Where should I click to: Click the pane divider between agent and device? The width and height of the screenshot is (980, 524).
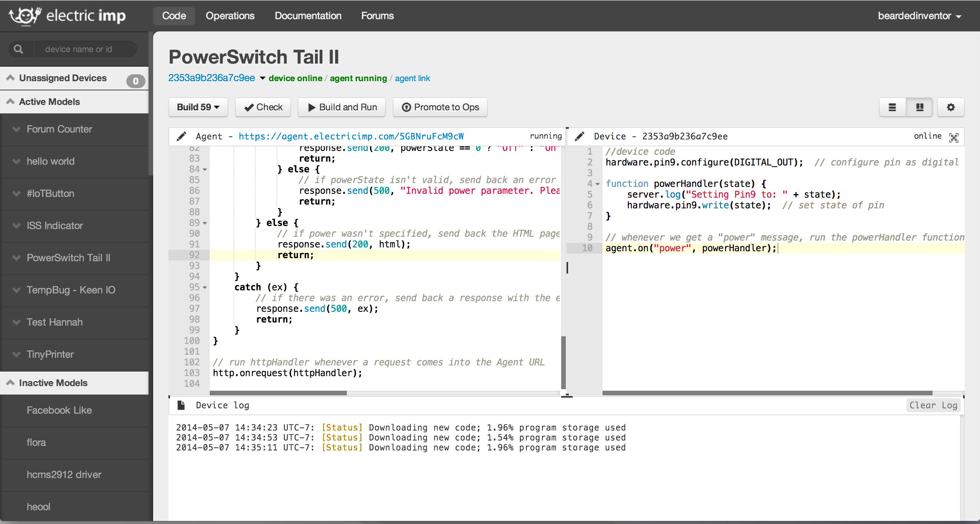tap(567, 267)
